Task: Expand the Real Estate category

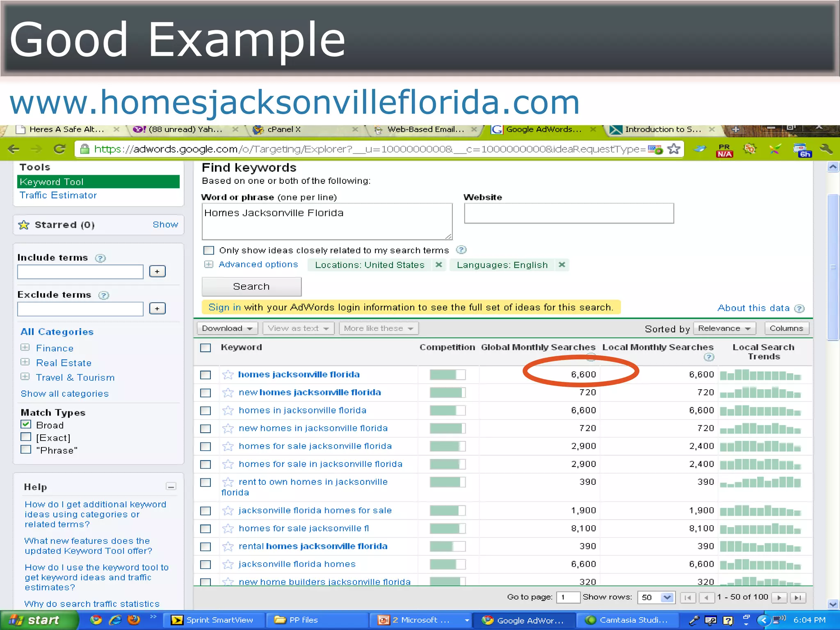Action: click(25, 362)
